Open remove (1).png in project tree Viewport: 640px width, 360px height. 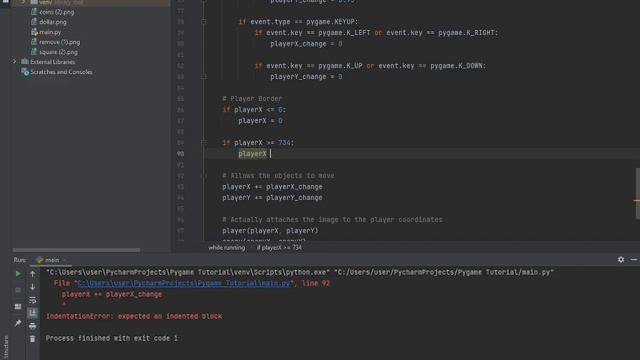coord(59,42)
